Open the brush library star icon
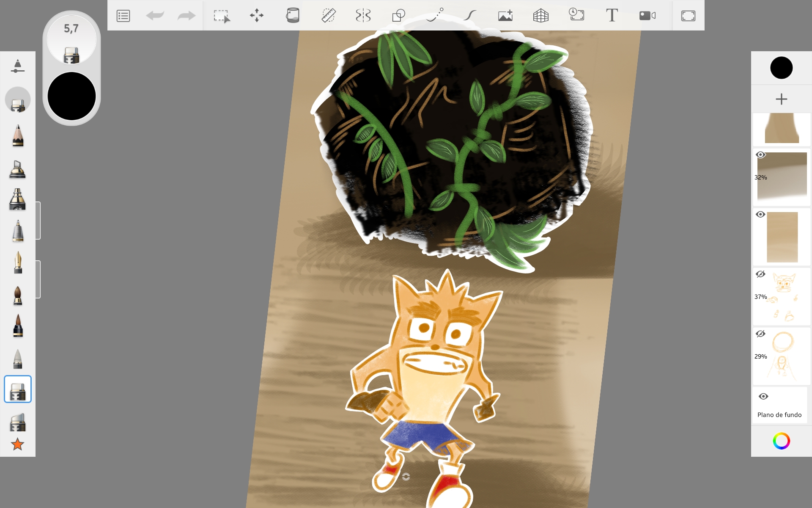 [17, 444]
